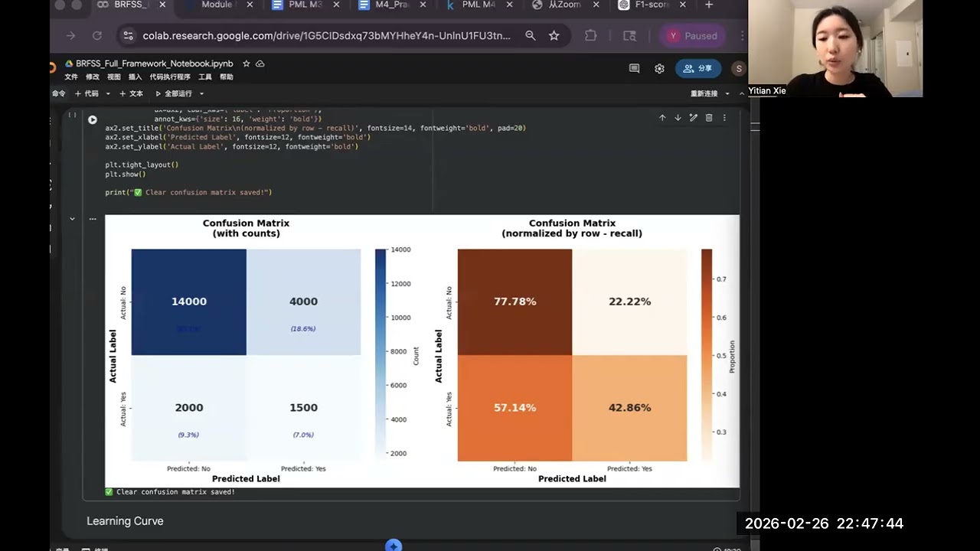The width and height of the screenshot is (980, 551).
Task: Switch to the PML M4 tab
Action: 478,5
